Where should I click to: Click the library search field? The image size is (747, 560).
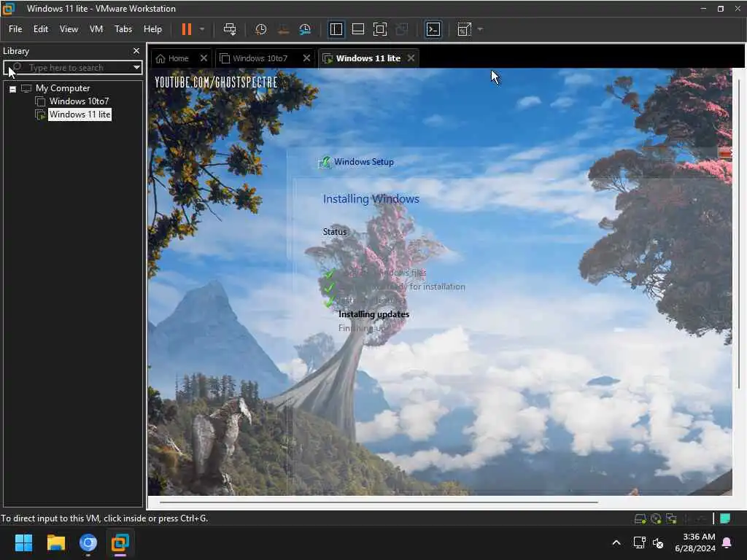pyautogui.click(x=71, y=67)
